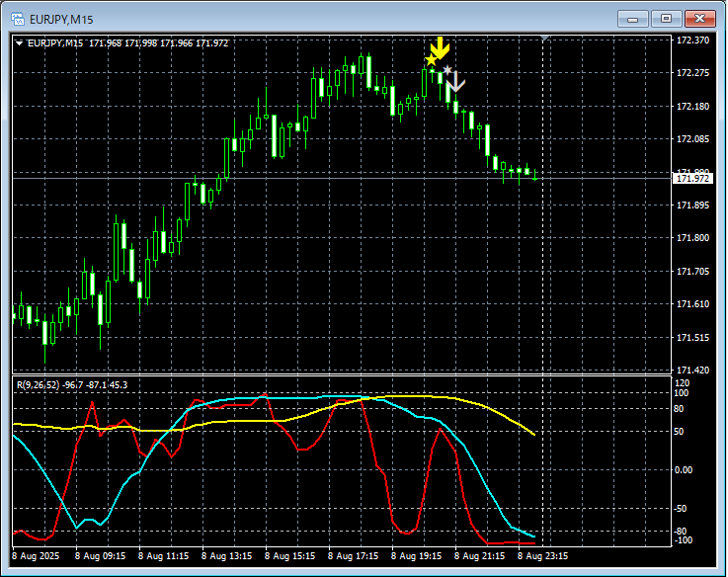Click the 171.895 price scale label
Viewport: 728px width, 577px height.
pyautogui.click(x=692, y=206)
